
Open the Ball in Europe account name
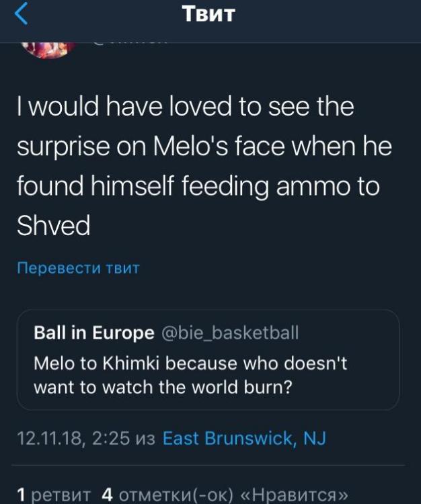(93, 333)
